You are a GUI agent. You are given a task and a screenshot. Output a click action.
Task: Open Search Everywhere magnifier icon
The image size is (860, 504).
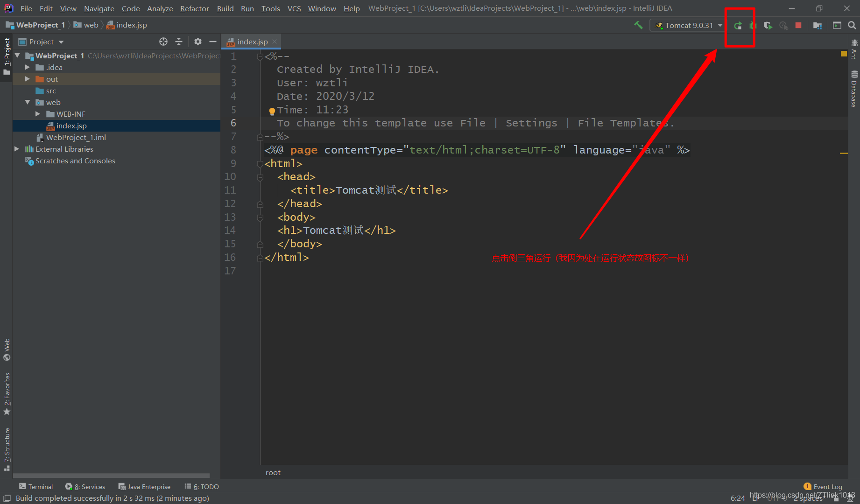[852, 25]
